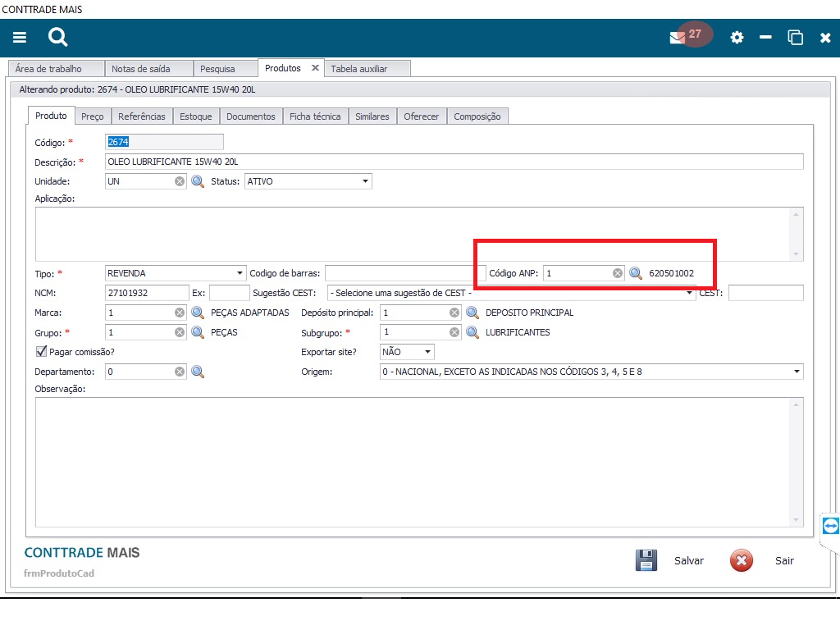Open Exportar site dropdown
This screenshot has height=630, width=840.
[x=427, y=352]
